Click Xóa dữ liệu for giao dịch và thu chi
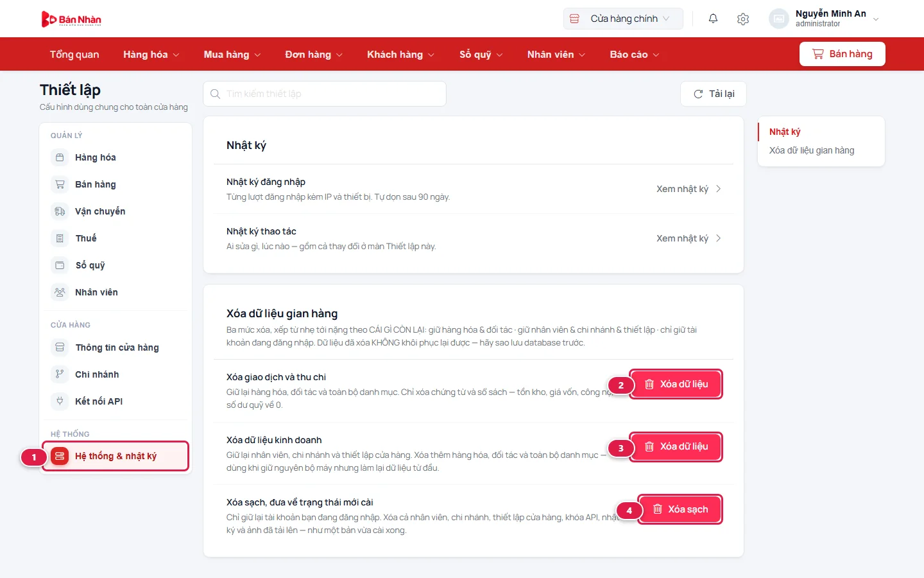The image size is (924, 578). tap(676, 384)
